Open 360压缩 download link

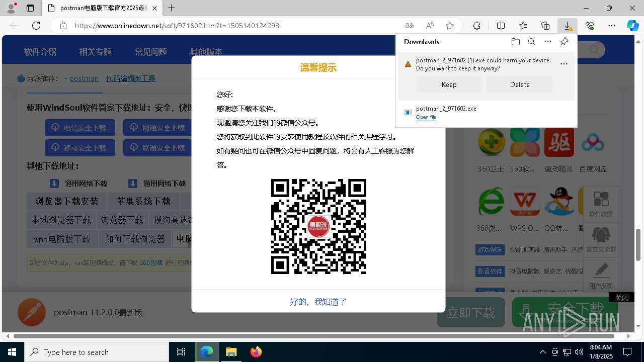151,262
